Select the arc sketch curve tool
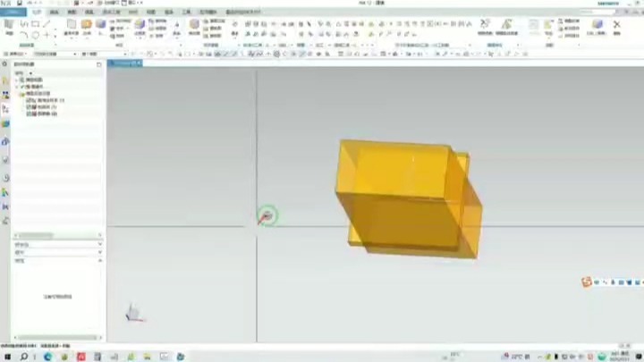This screenshot has height=362, width=644. click(x=24, y=35)
